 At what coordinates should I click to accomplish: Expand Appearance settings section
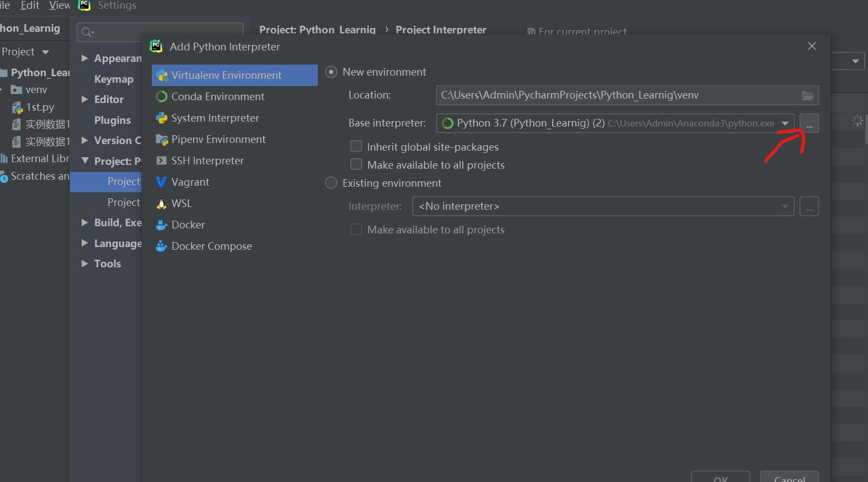[85, 58]
